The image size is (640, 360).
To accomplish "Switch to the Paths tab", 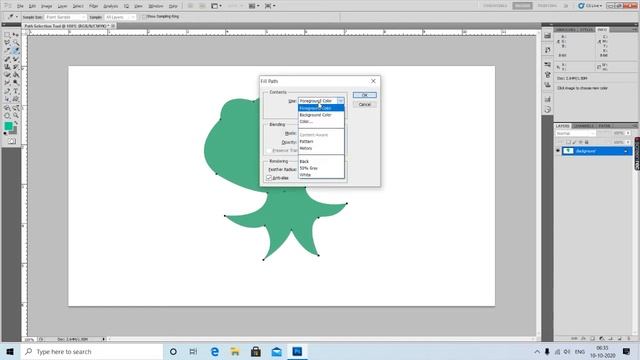I will pos(604,126).
